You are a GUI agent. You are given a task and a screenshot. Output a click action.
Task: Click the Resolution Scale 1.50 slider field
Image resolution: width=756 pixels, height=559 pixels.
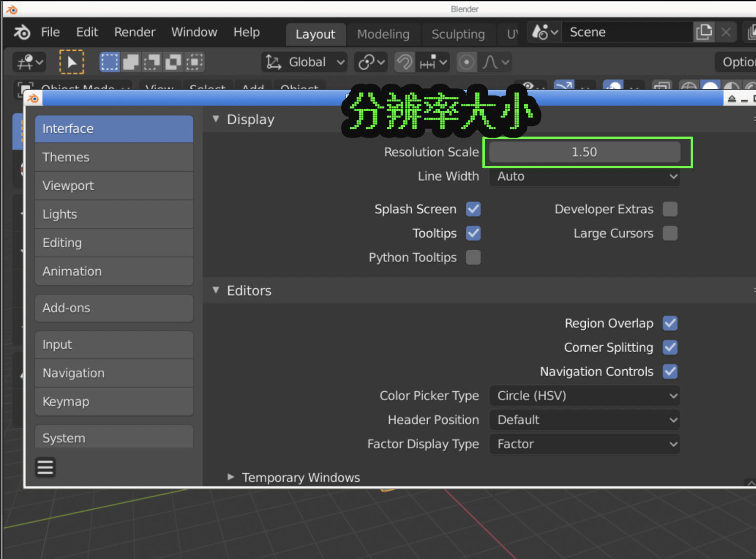[584, 152]
